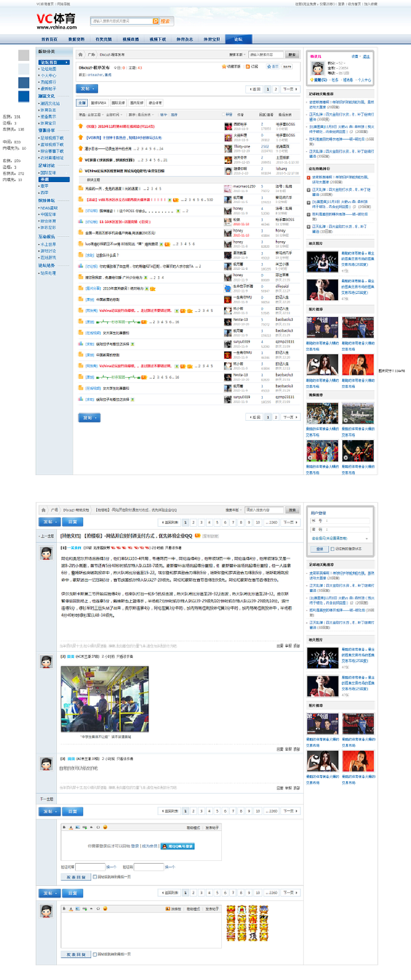Open the 发帖 dropdown below the thread list
This screenshot has width=411, height=980.
tap(89, 417)
